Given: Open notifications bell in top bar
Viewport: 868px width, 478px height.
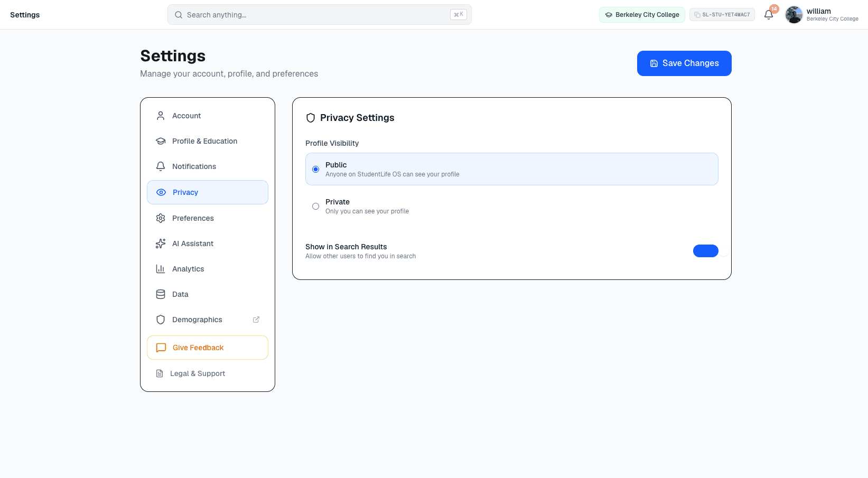Looking at the screenshot, I should pos(769,15).
